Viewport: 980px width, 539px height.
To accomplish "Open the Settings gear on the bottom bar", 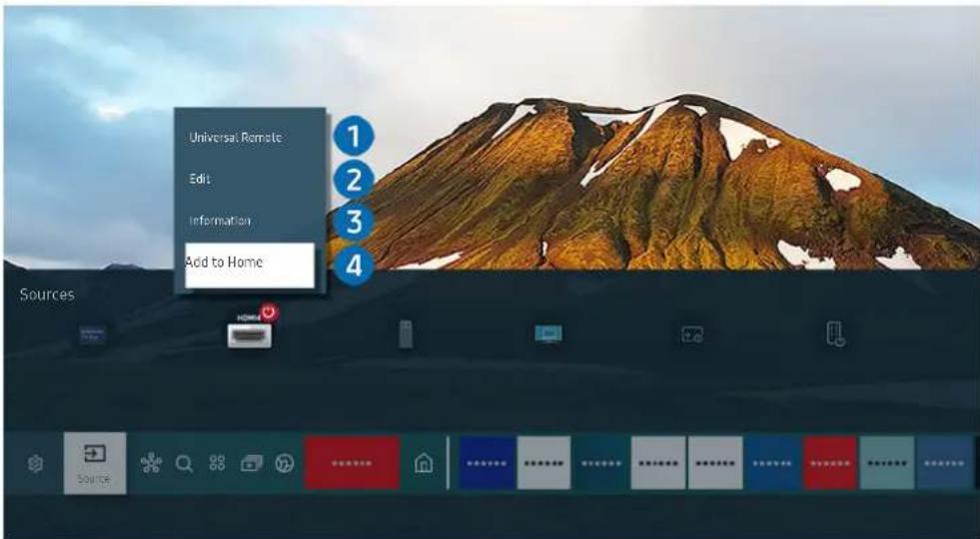I will pos(36,463).
